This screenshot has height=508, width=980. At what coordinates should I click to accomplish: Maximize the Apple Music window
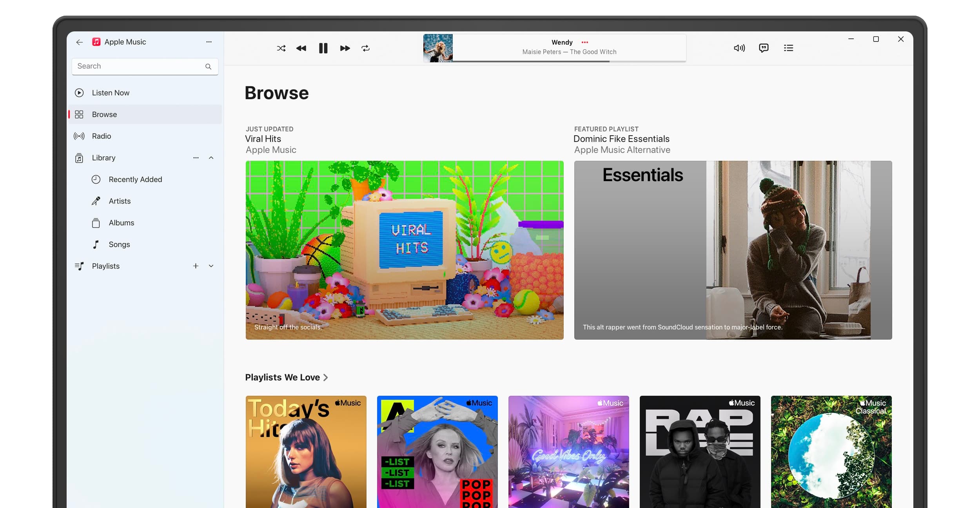pyautogui.click(x=876, y=39)
